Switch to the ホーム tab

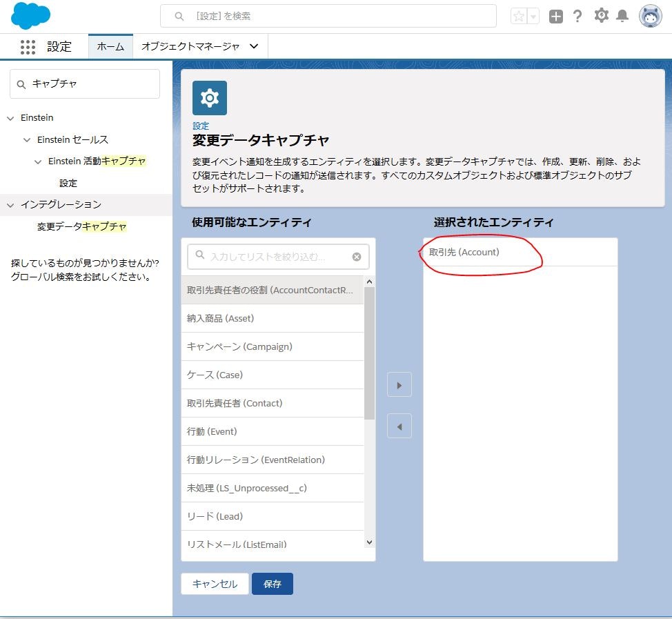click(x=110, y=46)
